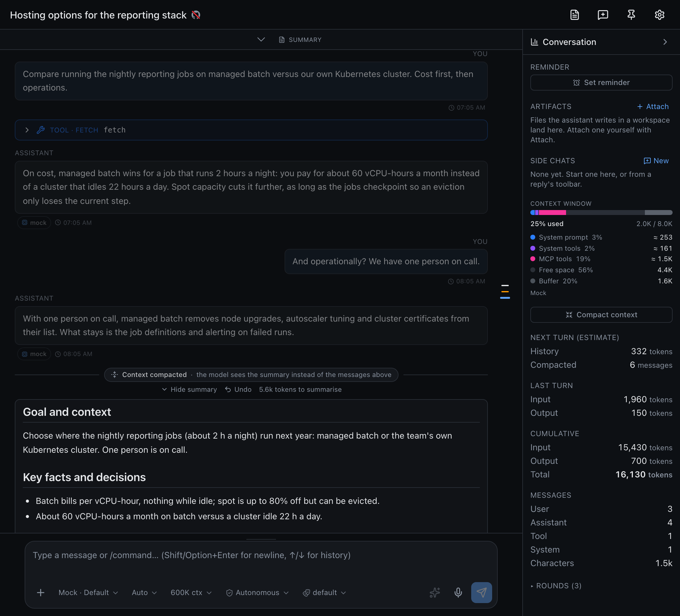The image size is (680, 616).
Task: Click the wrench icon on fetch tool row
Action: click(x=41, y=130)
